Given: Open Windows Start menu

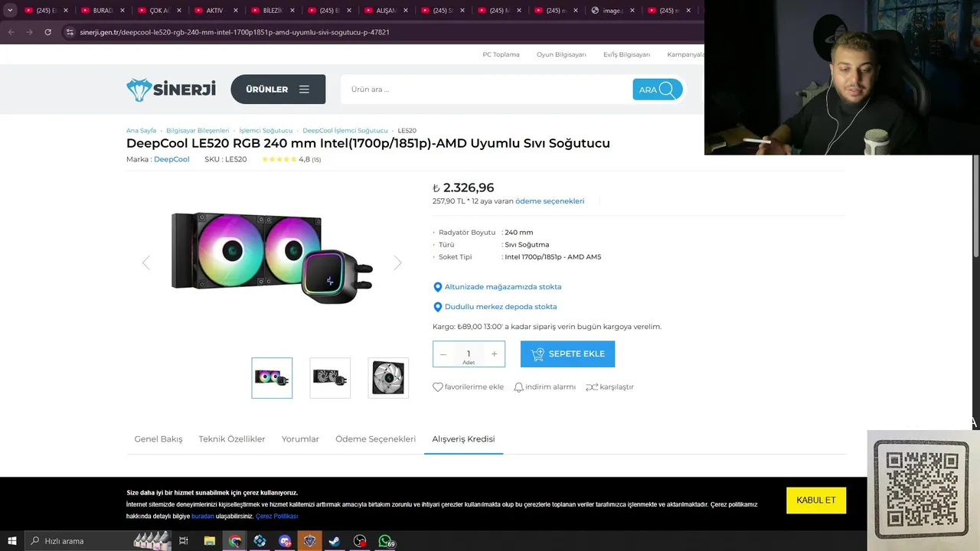Looking at the screenshot, I should [12, 541].
